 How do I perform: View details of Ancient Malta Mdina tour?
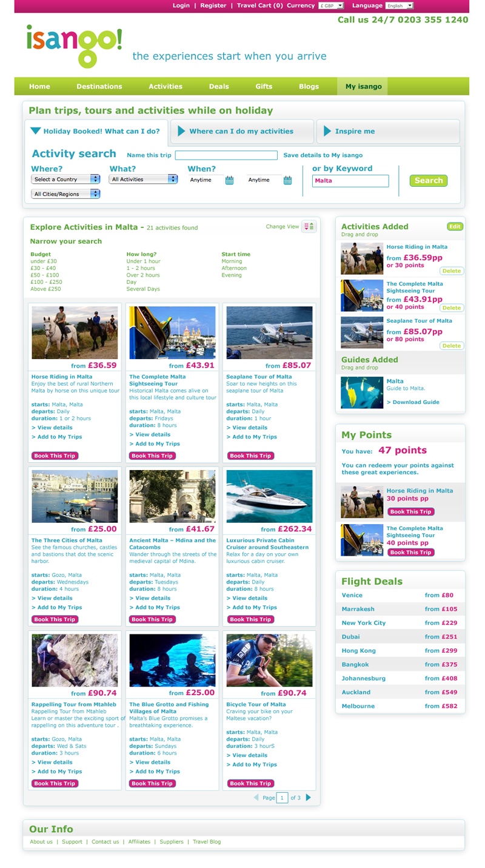(150, 598)
